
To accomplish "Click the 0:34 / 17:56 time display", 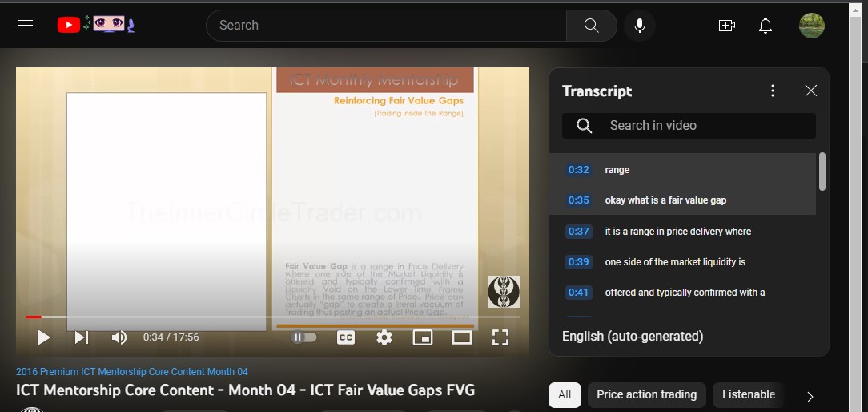I will pos(171,337).
